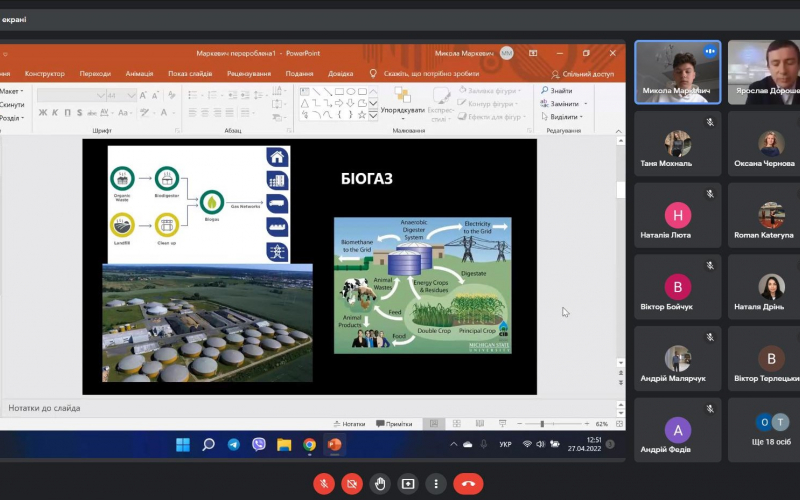This screenshot has height=500, width=800.
Task: Turn off the microphone in Meet
Action: pyautogui.click(x=323, y=484)
